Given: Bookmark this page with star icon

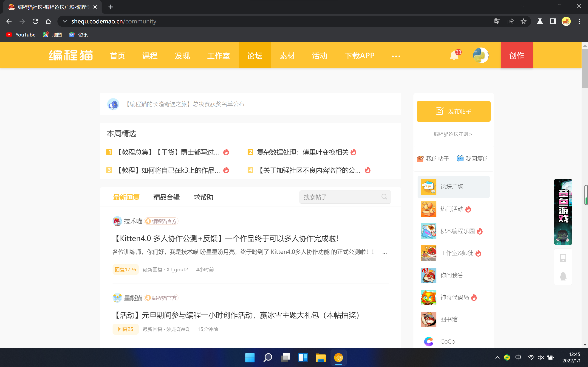Looking at the screenshot, I should pos(523,21).
